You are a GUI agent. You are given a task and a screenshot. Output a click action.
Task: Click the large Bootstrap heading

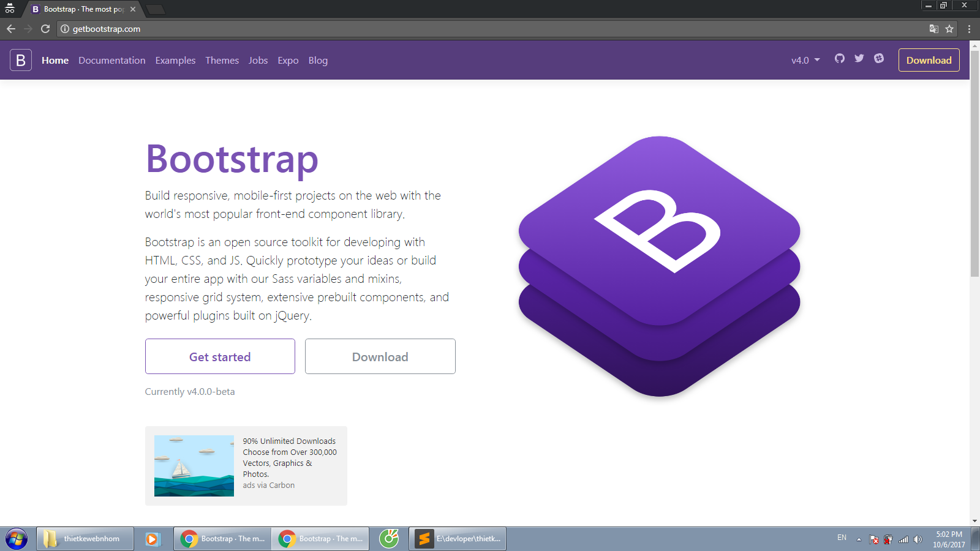pos(232,159)
